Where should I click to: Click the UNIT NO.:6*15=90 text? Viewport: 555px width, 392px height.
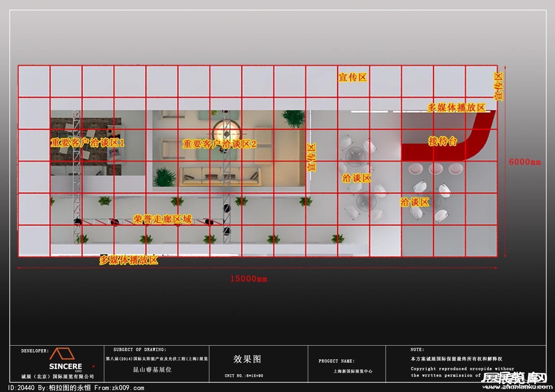244,376
